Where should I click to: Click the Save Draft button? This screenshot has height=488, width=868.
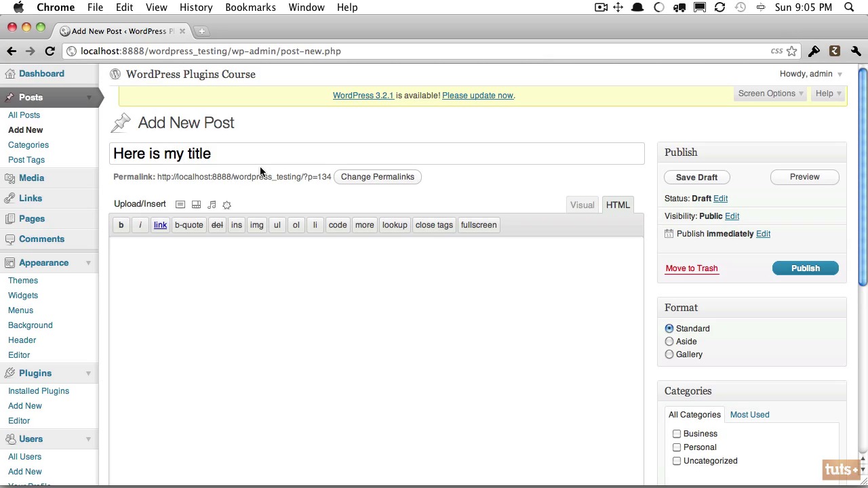click(696, 177)
